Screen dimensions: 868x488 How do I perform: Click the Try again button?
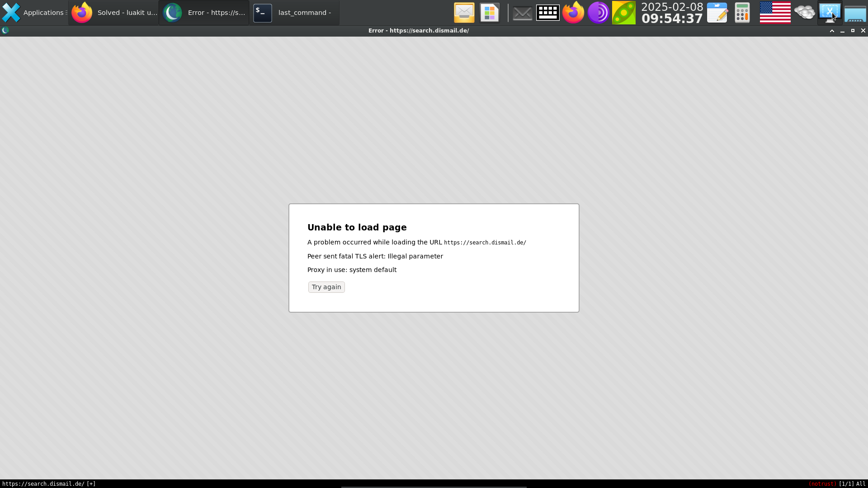tap(326, 287)
